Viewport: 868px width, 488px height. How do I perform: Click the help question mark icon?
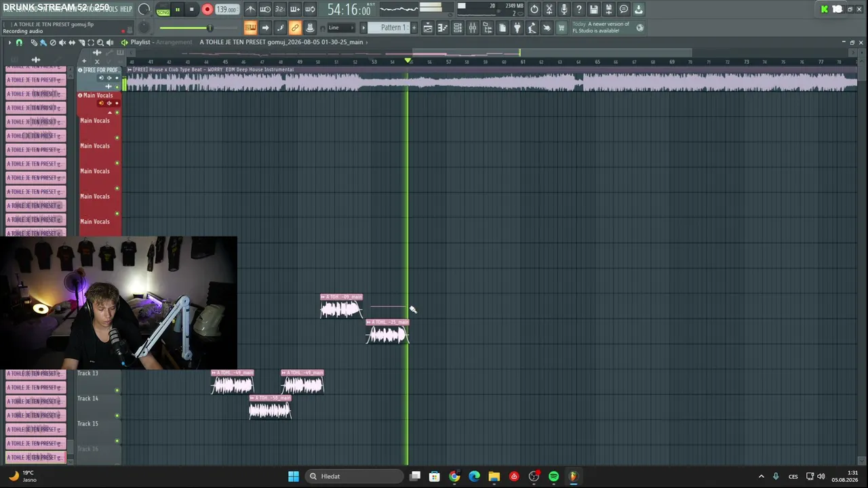tap(579, 9)
